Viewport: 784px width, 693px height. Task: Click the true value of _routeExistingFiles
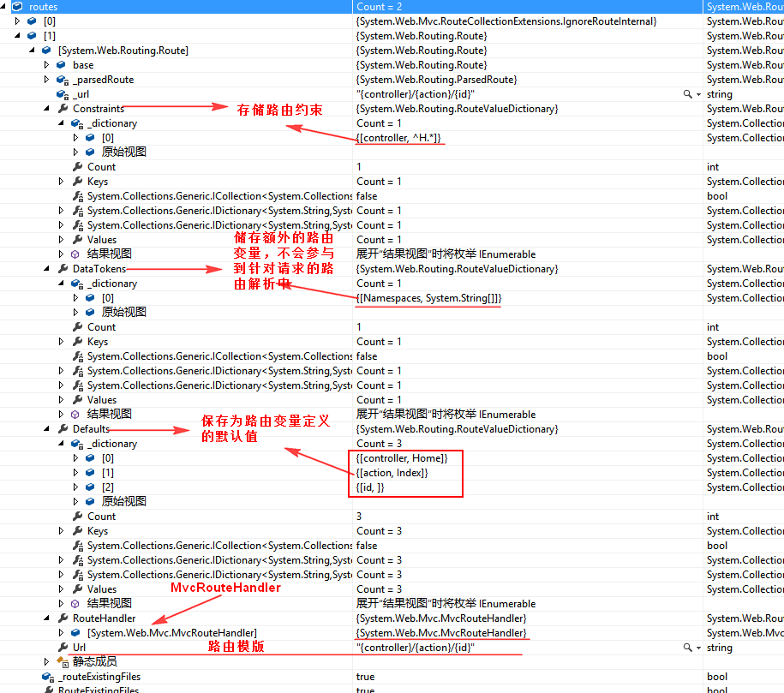(365, 676)
